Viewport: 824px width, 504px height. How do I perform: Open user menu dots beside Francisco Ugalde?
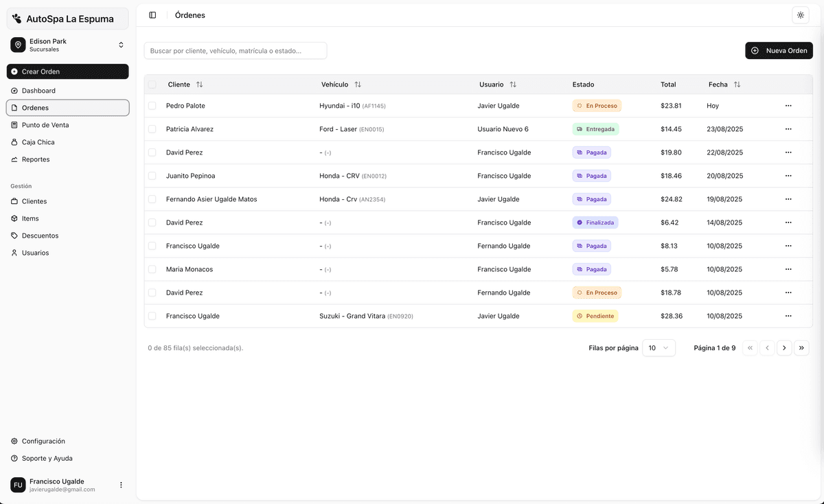[121, 485]
